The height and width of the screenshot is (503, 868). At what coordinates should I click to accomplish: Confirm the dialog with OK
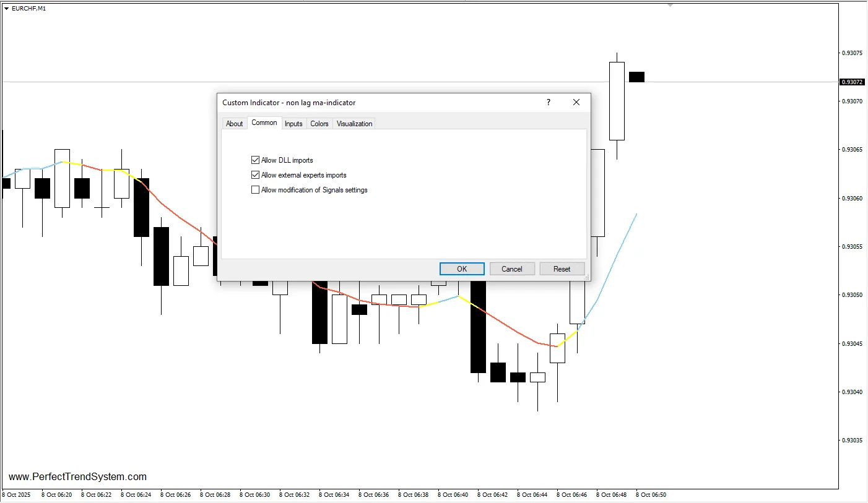point(462,269)
